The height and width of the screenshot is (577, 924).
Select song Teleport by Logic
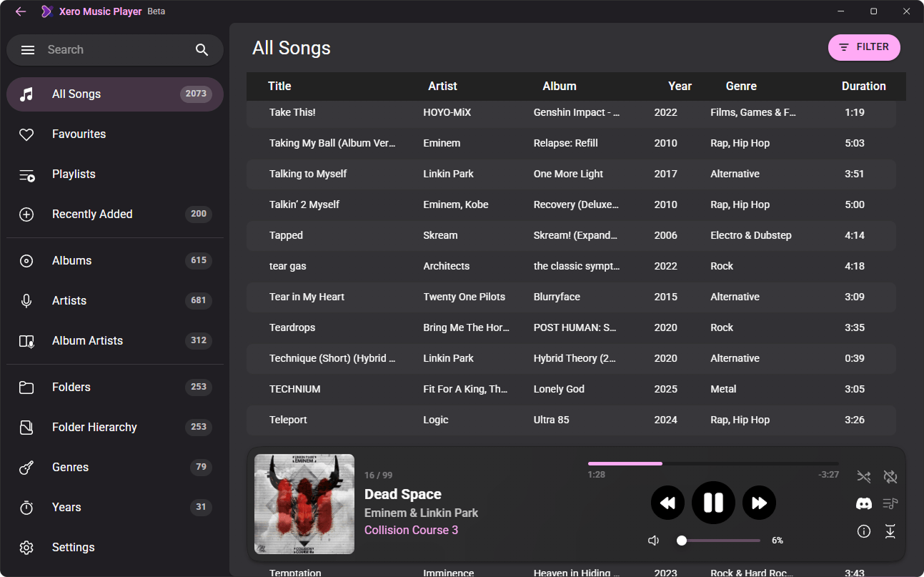(571, 420)
